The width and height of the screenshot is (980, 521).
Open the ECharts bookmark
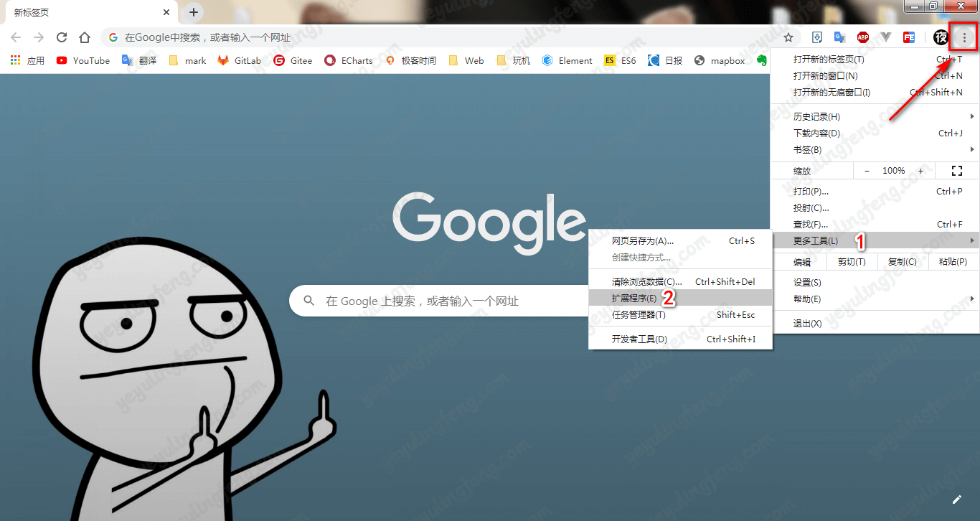click(349, 61)
